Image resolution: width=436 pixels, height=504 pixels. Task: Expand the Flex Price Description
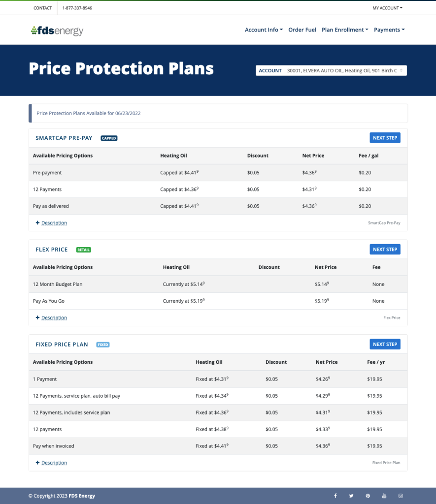click(x=54, y=318)
